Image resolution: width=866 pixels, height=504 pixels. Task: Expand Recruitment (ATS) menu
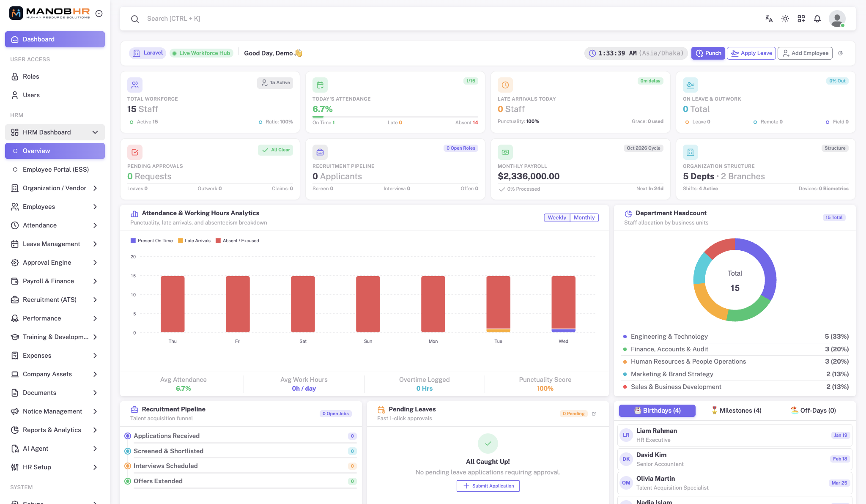coord(55,300)
